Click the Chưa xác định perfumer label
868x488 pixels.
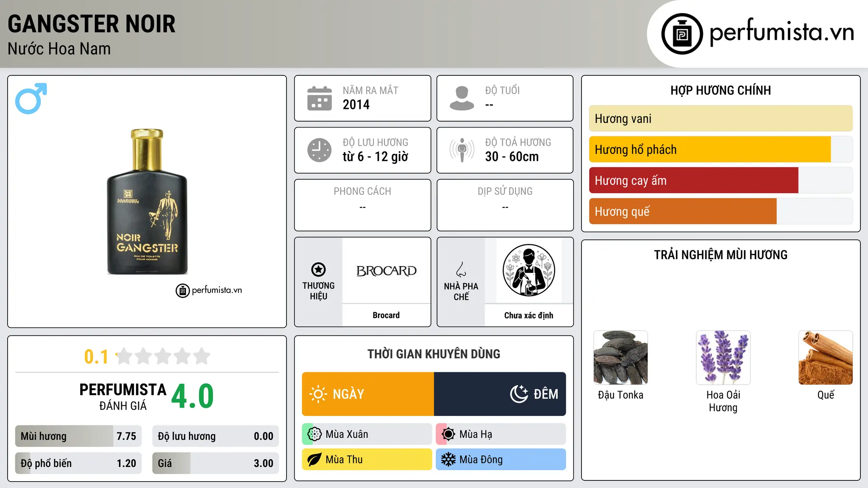click(529, 315)
